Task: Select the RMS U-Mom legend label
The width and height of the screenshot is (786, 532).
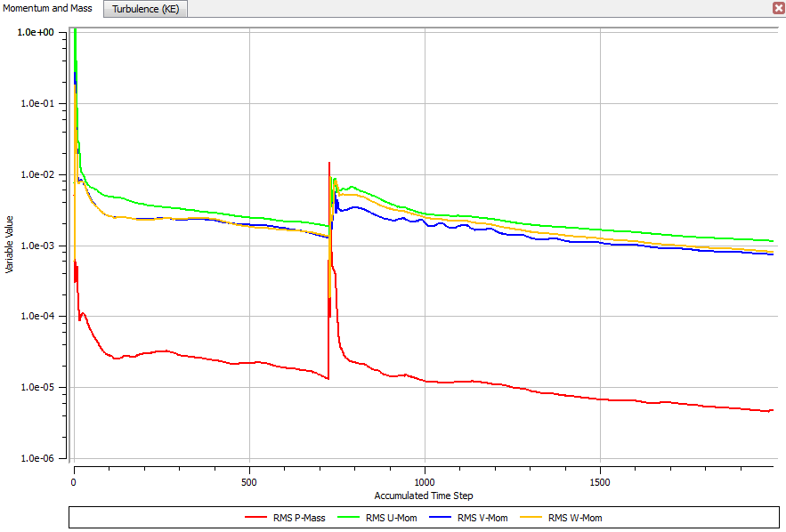Action: pyautogui.click(x=391, y=518)
